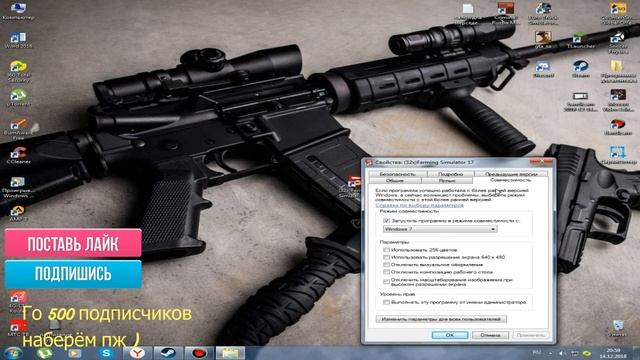Click the Отмена button
640x360 pixels.
click(x=490, y=335)
